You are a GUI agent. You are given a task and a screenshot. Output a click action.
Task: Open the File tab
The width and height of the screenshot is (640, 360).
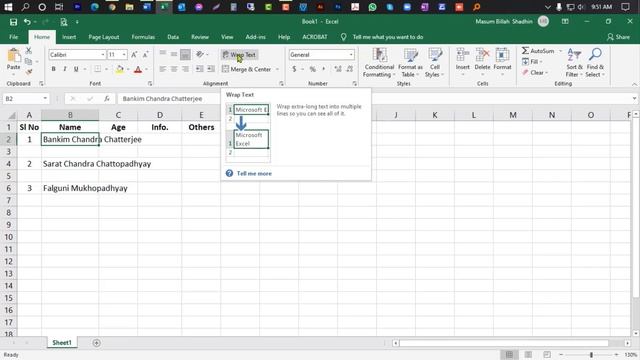tap(13, 37)
